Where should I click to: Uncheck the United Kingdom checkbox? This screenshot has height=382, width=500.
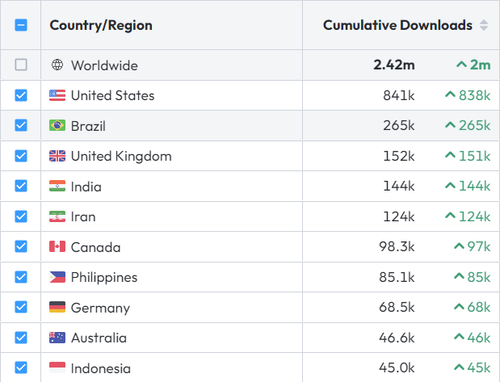pyautogui.click(x=21, y=156)
